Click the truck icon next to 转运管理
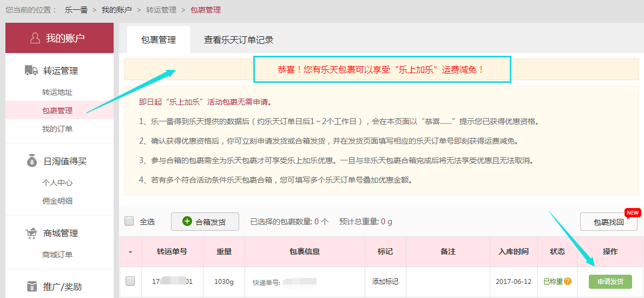The image size is (644, 298). tap(31, 70)
